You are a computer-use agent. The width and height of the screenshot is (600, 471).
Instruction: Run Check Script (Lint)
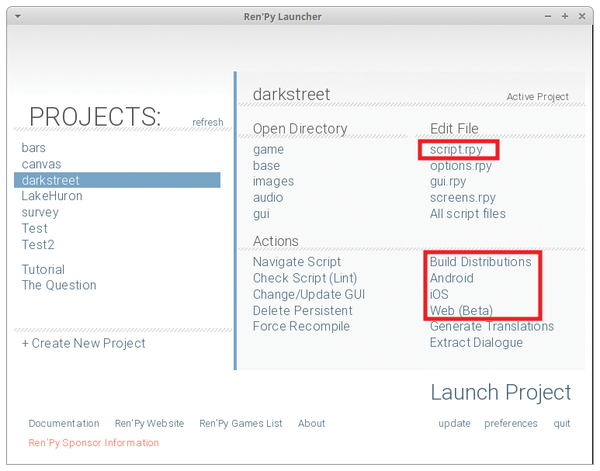[305, 278]
